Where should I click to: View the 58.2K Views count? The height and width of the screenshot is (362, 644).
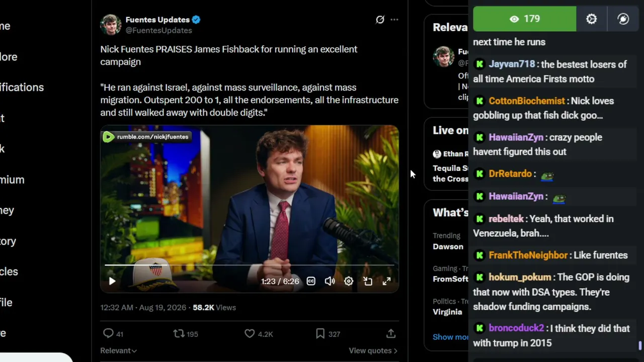(x=214, y=307)
